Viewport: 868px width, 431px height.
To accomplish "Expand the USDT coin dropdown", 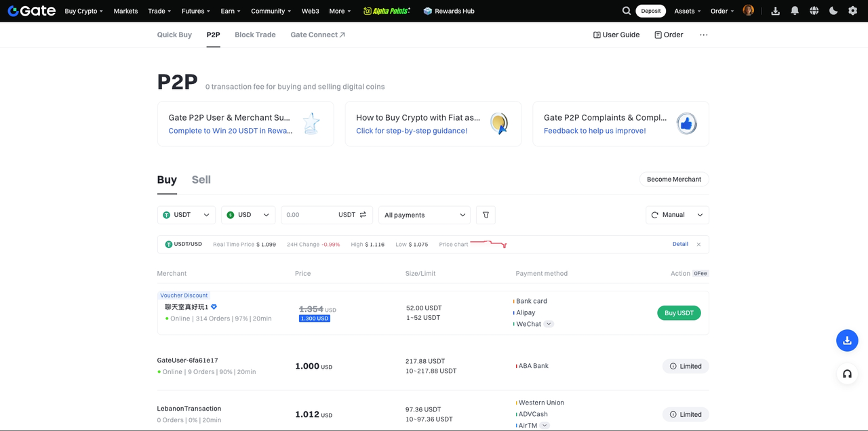I will [186, 215].
